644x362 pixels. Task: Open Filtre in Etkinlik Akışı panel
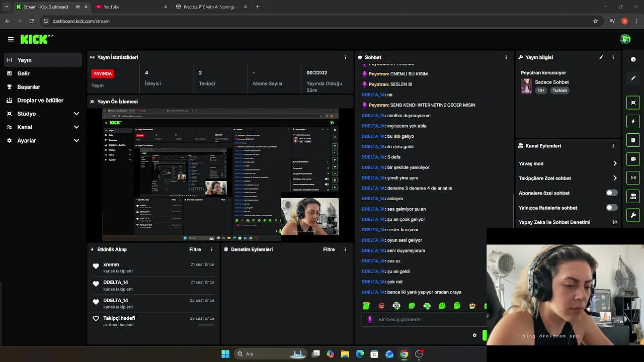(x=195, y=249)
